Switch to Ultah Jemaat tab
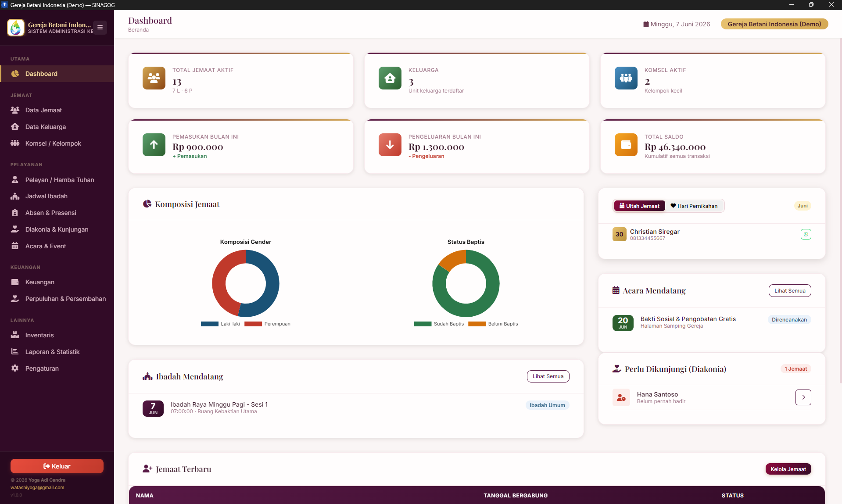The width and height of the screenshot is (842, 504). tap(640, 206)
